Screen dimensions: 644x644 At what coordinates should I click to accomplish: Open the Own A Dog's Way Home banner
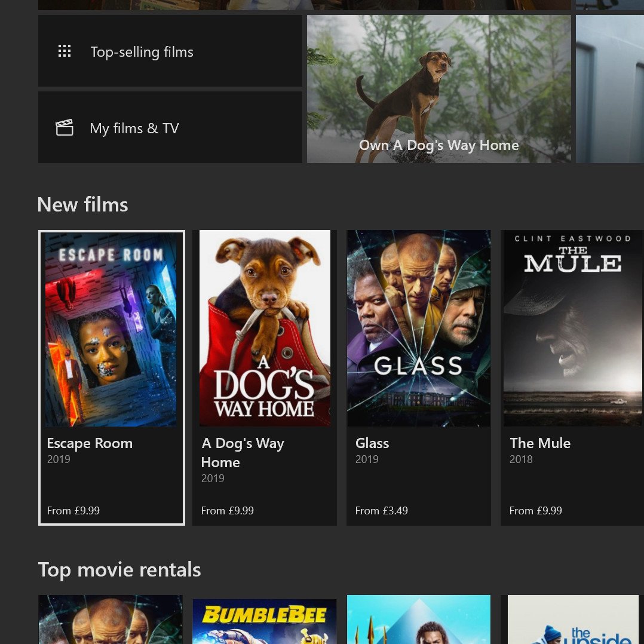point(439,89)
